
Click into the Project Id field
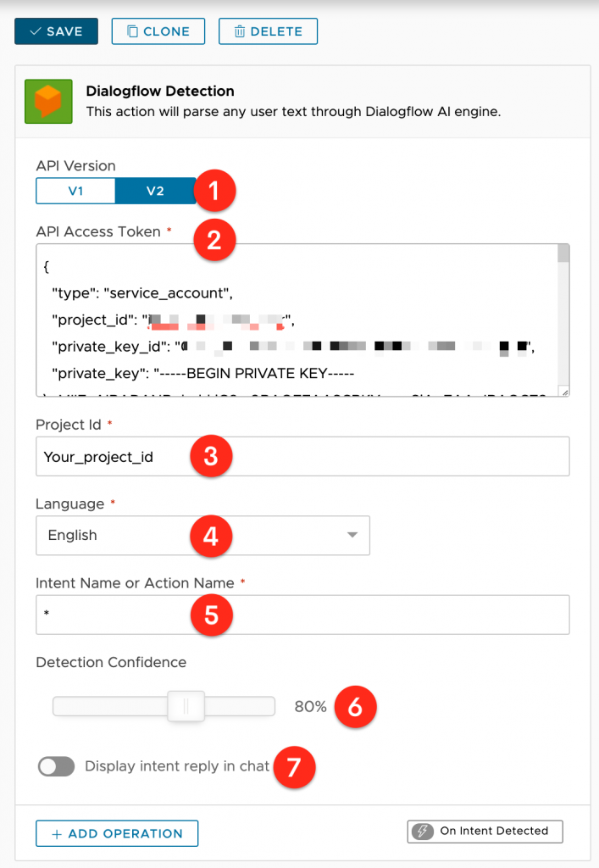(302, 456)
